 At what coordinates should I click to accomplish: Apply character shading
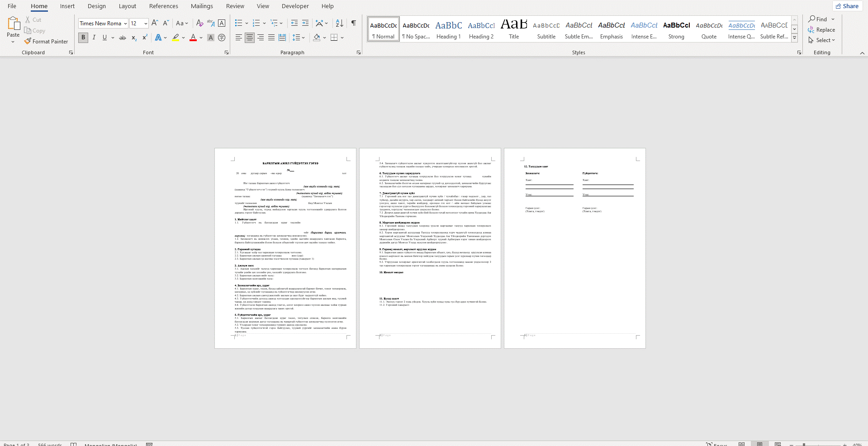[x=211, y=38]
